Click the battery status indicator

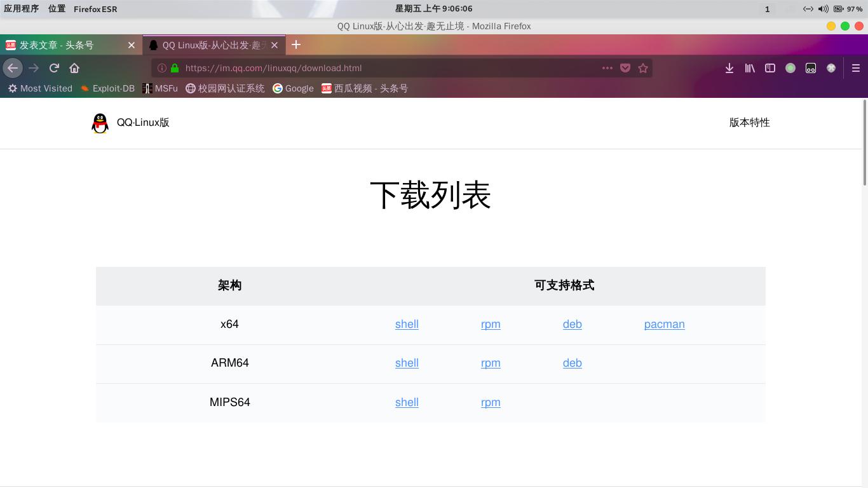(x=848, y=9)
